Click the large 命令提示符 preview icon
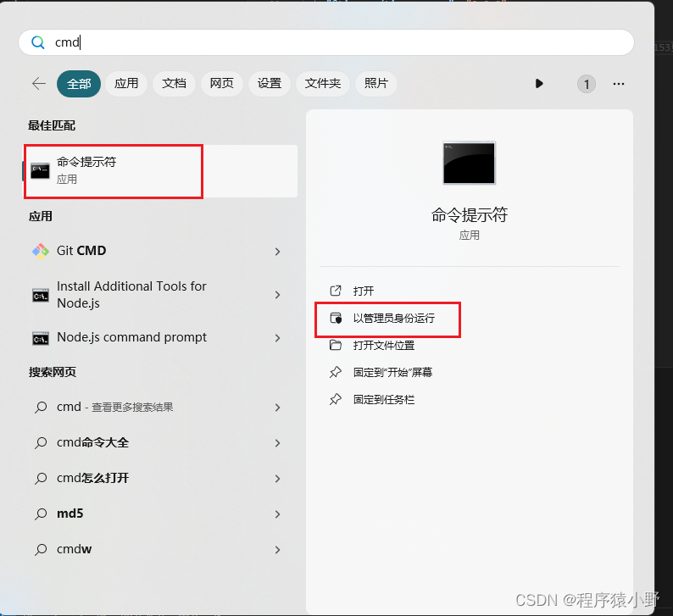Viewport: 673px width, 616px height. [x=469, y=163]
